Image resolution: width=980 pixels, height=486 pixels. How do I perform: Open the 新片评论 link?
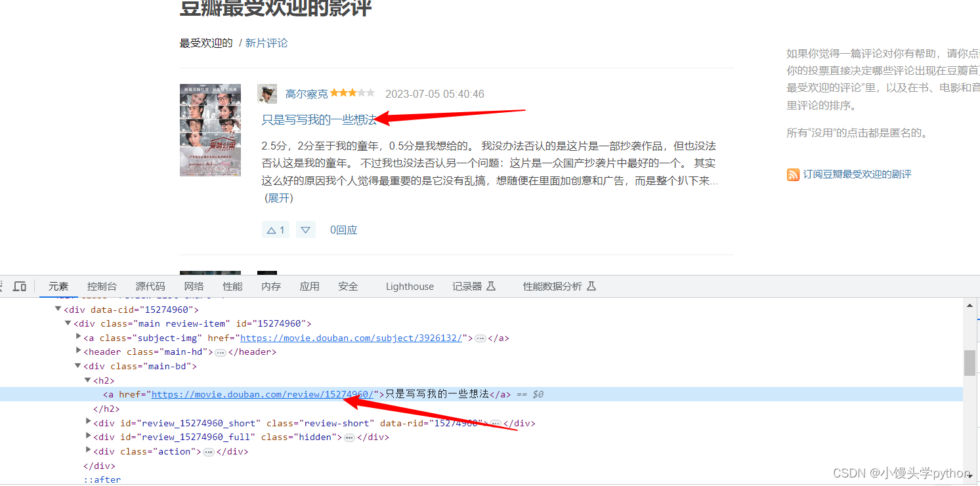tap(266, 42)
